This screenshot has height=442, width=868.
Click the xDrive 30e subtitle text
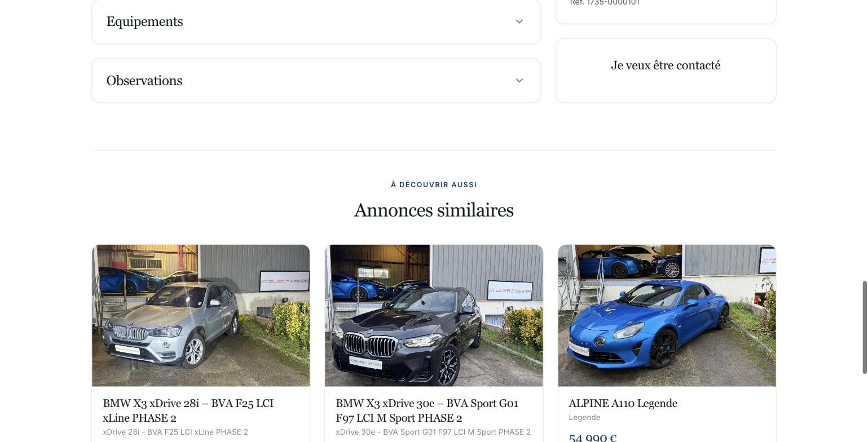point(433,432)
